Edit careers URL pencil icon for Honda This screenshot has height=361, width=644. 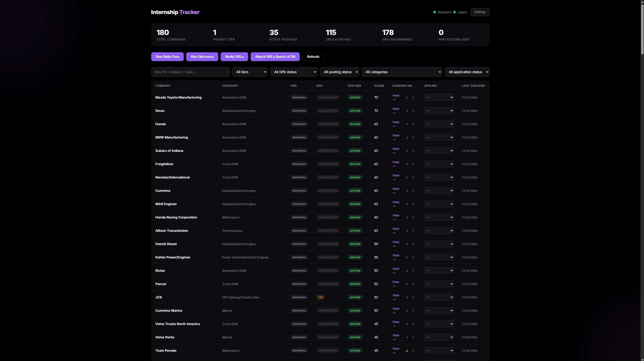point(413,124)
